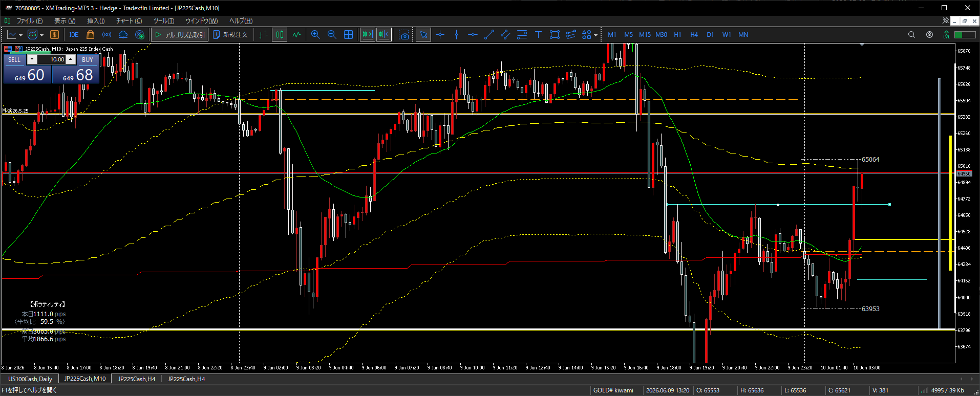
Task: Switch to M5 timeframe
Action: (x=628, y=35)
